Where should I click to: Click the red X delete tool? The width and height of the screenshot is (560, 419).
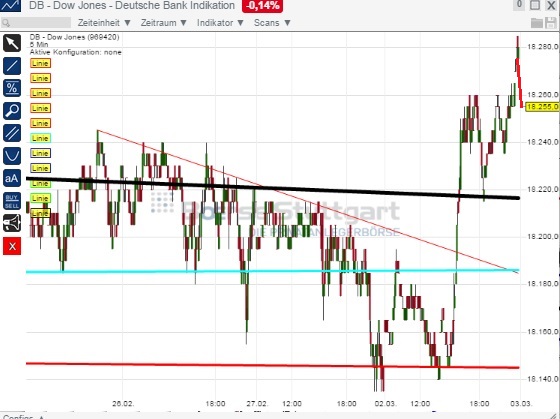[x=12, y=246]
